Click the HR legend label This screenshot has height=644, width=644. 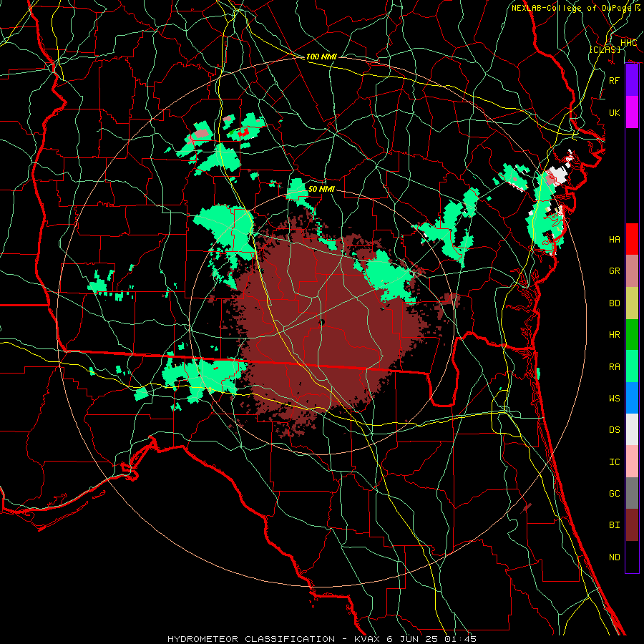(614, 335)
